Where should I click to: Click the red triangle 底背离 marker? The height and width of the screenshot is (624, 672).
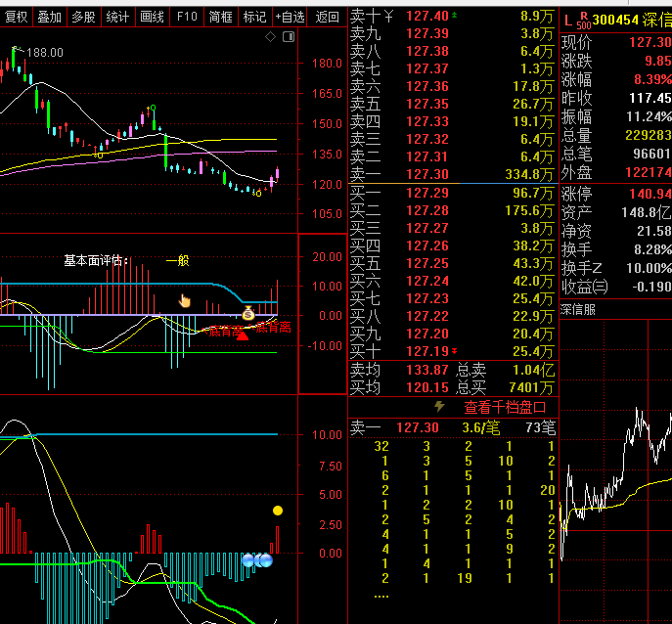[x=242, y=334]
